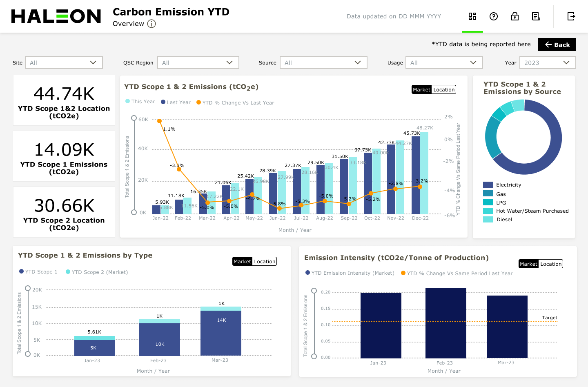588x387 pixels.
Task: Click bottom slider handle on Emissions y-axis
Action: 134,212
